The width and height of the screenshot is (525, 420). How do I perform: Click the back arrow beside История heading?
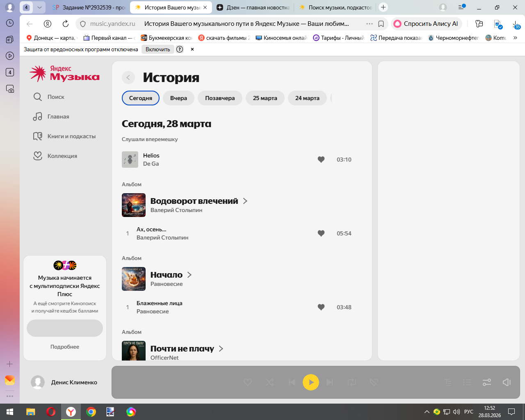coord(128,78)
